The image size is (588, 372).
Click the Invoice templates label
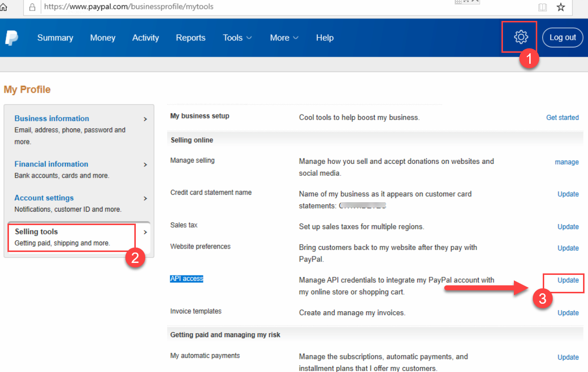(x=196, y=311)
